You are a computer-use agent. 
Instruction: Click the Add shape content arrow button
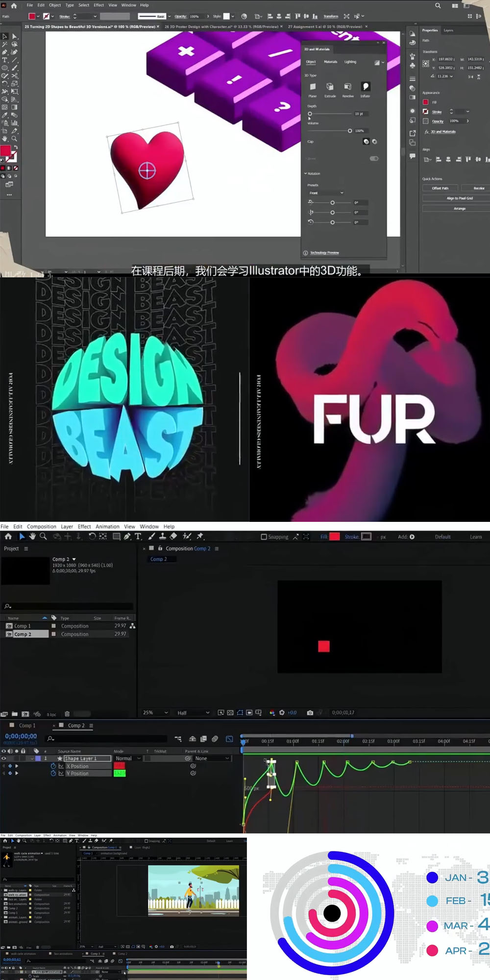(x=412, y=537)
